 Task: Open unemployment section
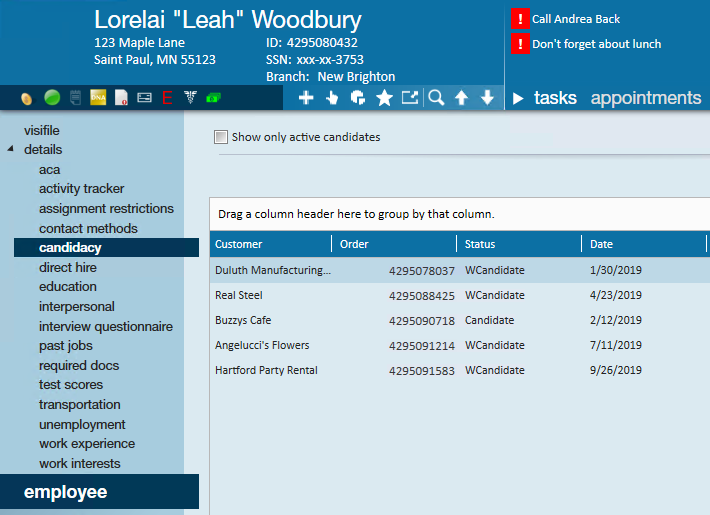[x=82, y=425]
